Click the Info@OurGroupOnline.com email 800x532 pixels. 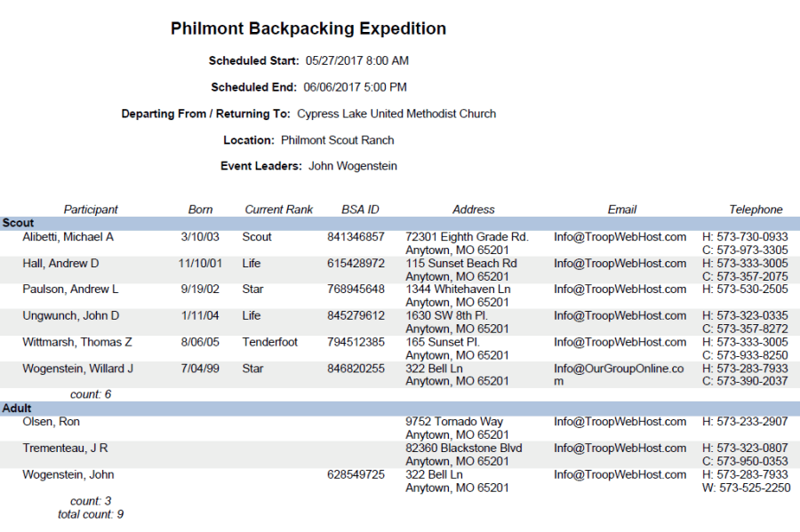pyautogui.click(x=619, y=375)
